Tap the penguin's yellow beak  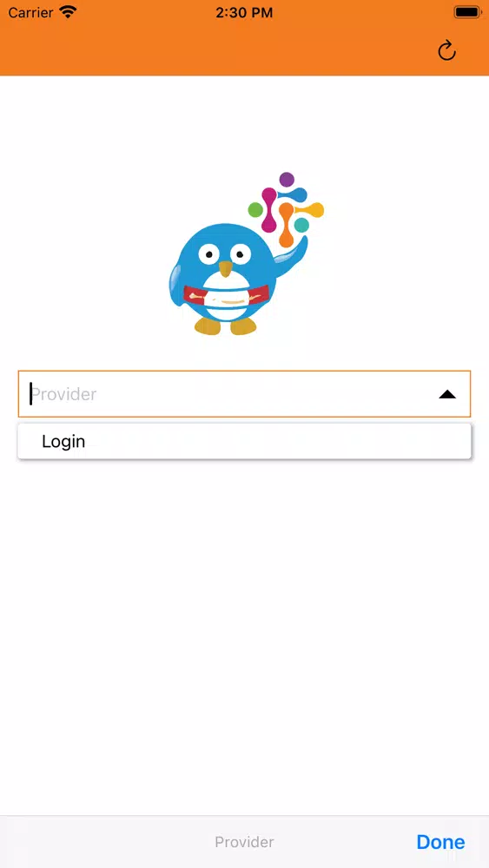226,268
